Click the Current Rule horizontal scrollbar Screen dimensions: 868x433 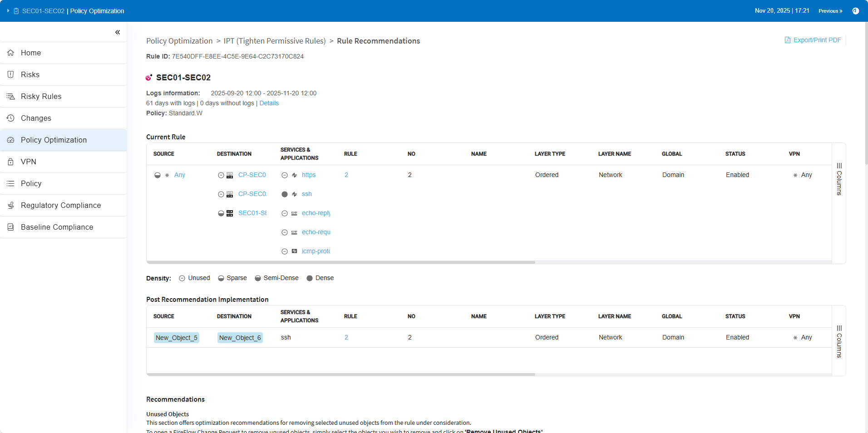tap(340, 262)
